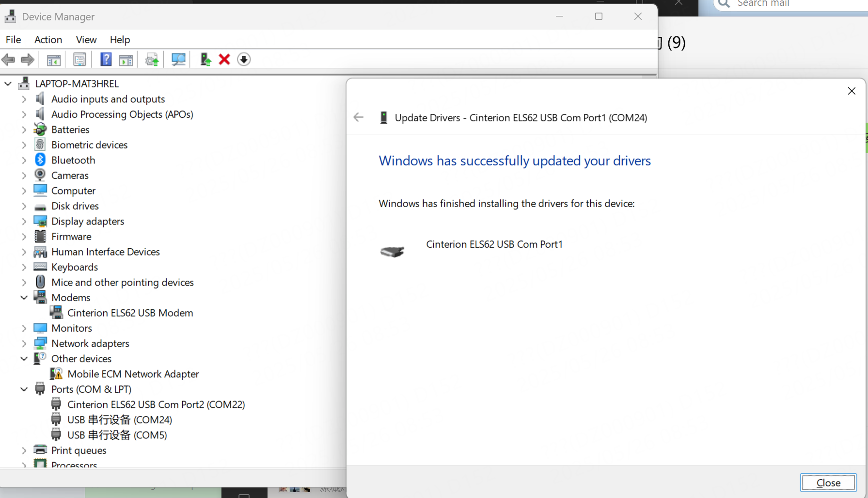This screenshot has height=498, width=868.
Task: Click the warning icon beside Mobile ECM Network Adapter
Action: [x=56, y=374]
